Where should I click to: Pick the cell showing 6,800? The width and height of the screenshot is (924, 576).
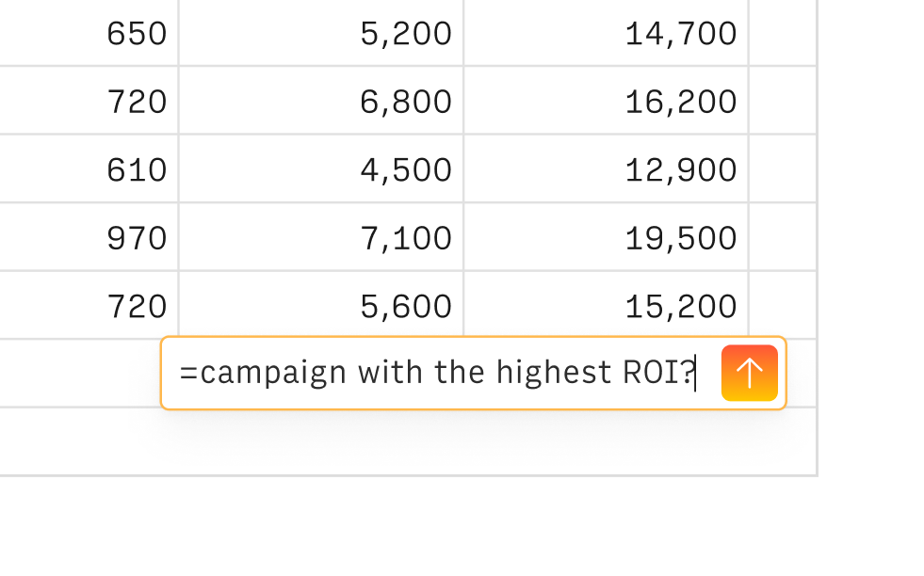320,102
